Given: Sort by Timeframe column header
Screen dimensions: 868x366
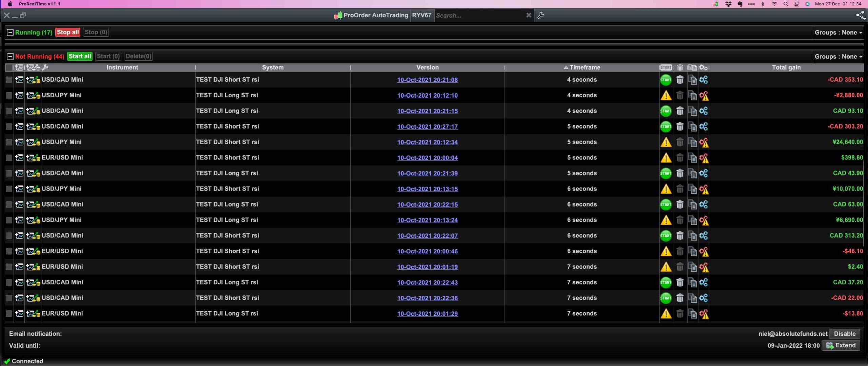Looking at the screenshot, I should click(x=582, y=68).
